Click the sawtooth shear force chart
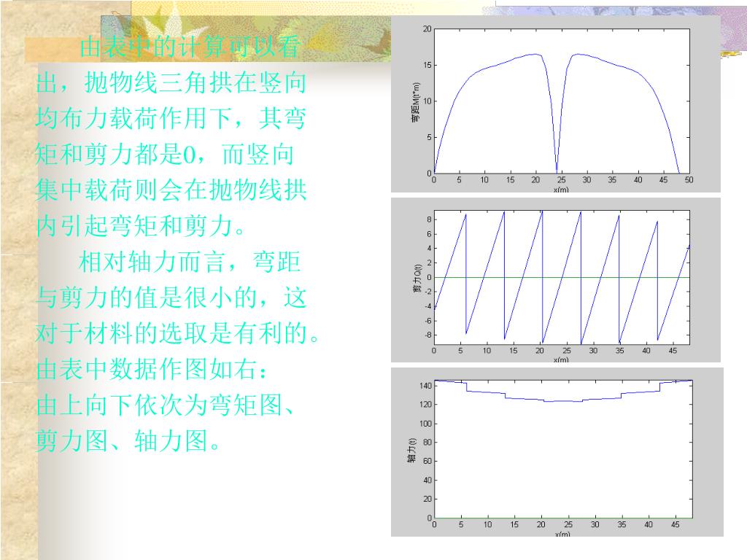 (555, 280)
